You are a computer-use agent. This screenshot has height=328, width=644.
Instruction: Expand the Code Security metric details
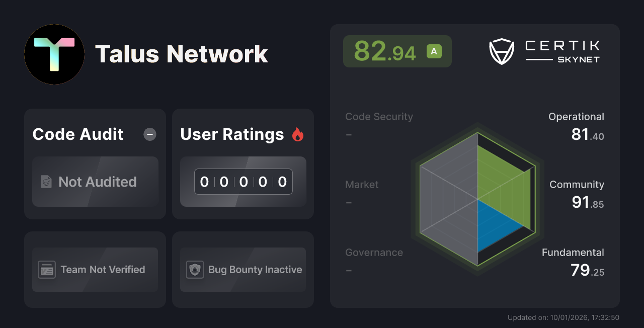[x=379, y=116]
